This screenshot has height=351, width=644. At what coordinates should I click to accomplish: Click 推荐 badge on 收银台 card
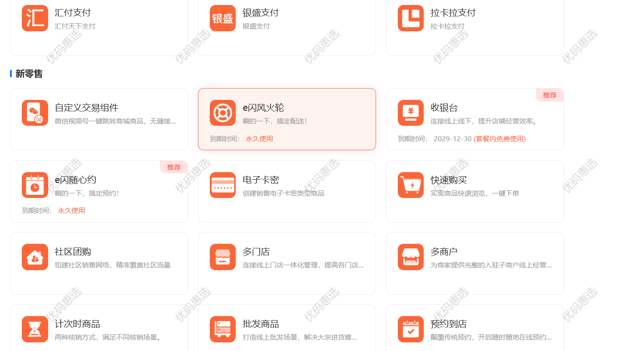[550, 95]
